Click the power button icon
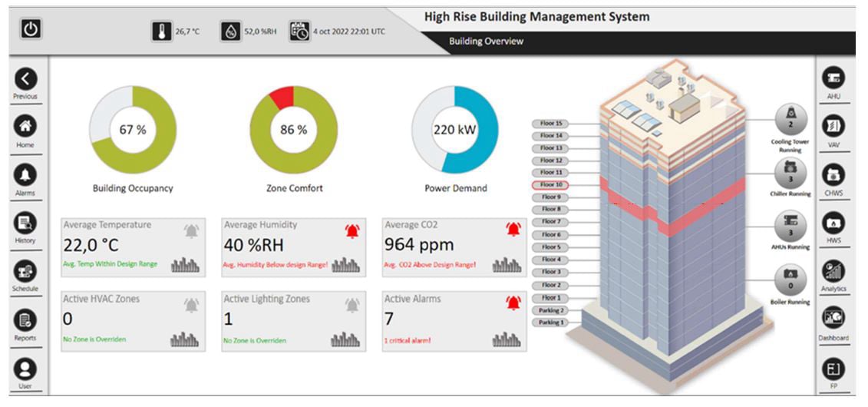 [31, 28]
